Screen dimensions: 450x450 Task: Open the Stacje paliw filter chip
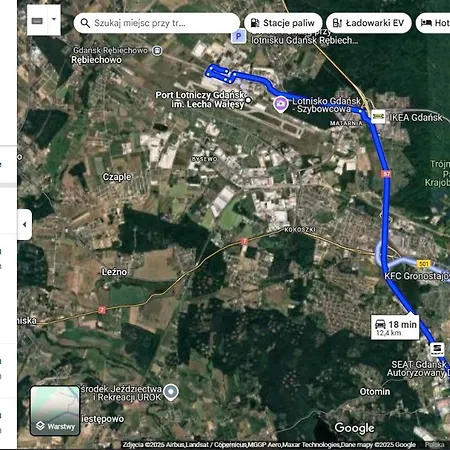pyautogui.click(x=283, y=23)
